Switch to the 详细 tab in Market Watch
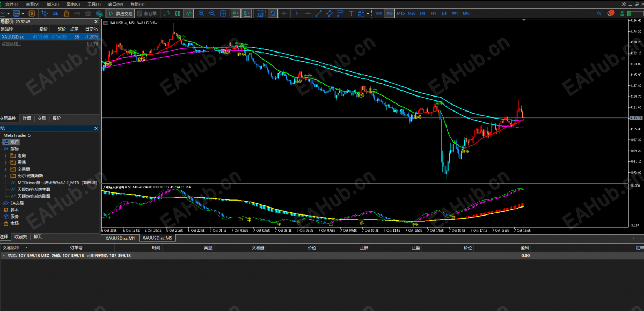The image size is (644, 311). pos(26,118)
